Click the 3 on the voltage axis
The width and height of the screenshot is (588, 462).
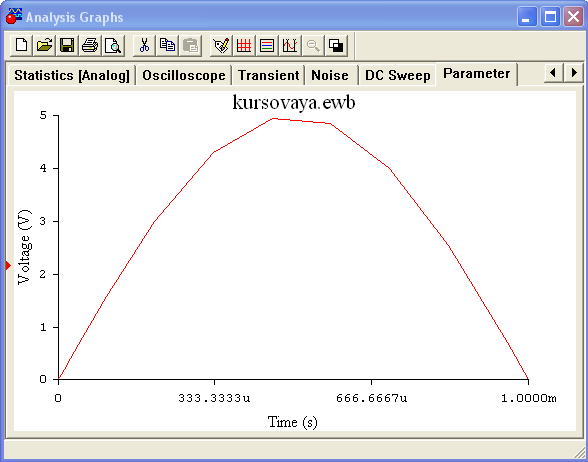tap(43, 221)
